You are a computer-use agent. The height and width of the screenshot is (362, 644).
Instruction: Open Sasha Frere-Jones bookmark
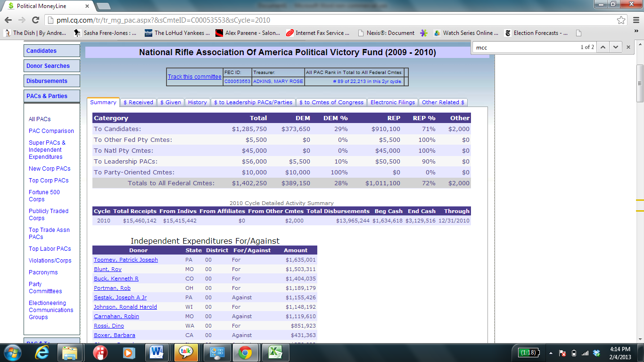pyautogui.click(x=105, y=33)
